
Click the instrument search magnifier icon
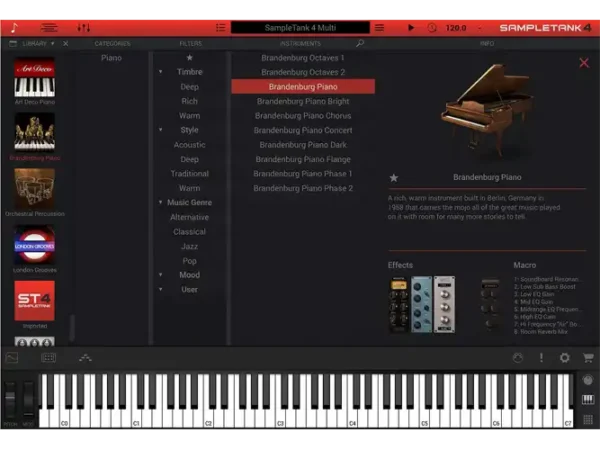point(360,43)
